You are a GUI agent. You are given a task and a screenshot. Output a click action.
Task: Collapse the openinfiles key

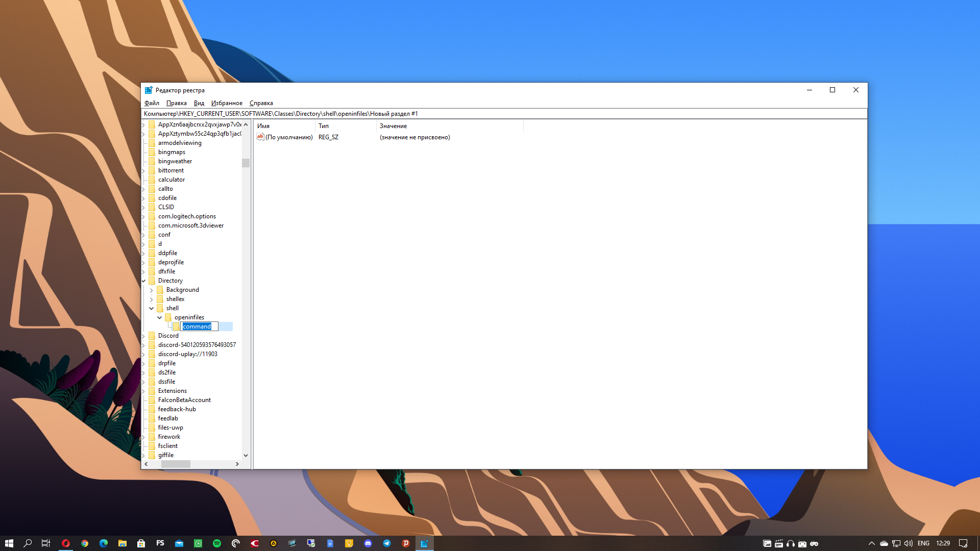coord(160,317)
